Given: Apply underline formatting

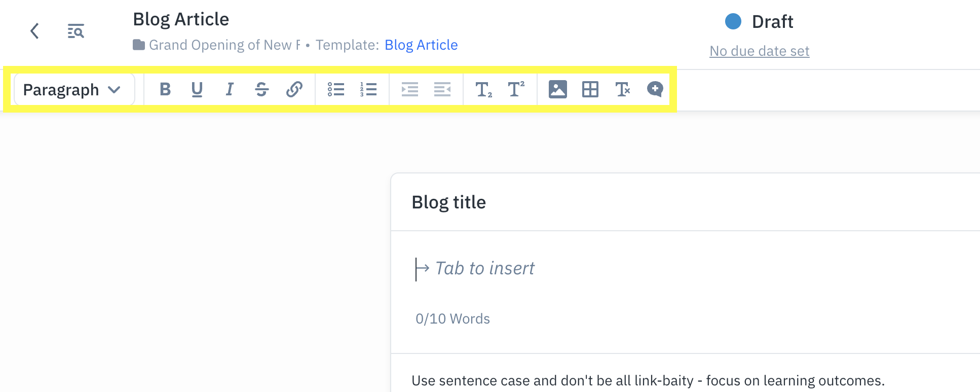Looking at the screenshot, I should [x=197, y=89].
